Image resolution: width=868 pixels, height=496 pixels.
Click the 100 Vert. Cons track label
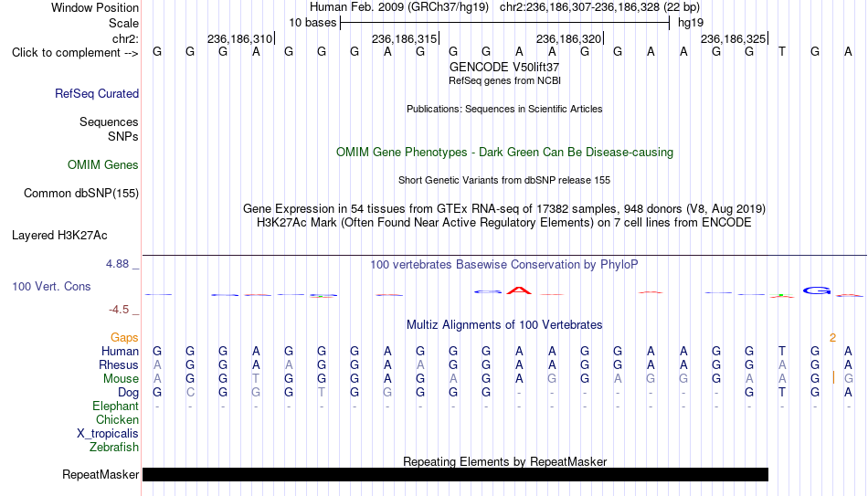(x=51, y=286)
